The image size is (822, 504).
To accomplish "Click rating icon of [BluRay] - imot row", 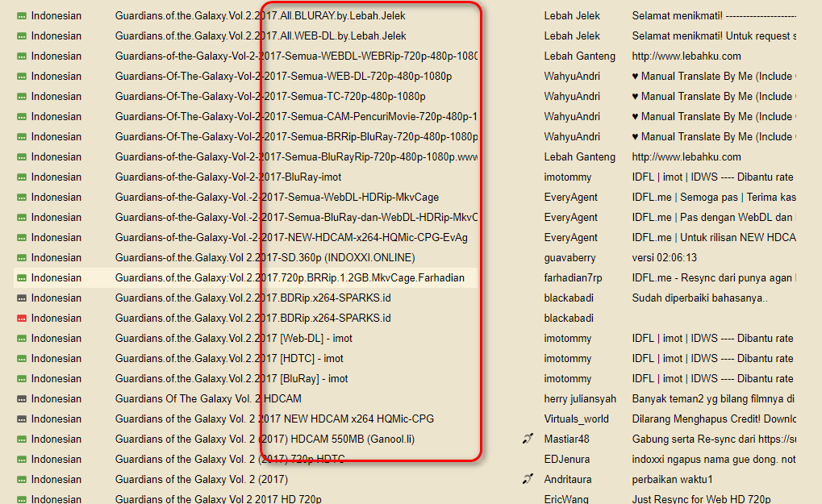I will click(x=22, y=379).
